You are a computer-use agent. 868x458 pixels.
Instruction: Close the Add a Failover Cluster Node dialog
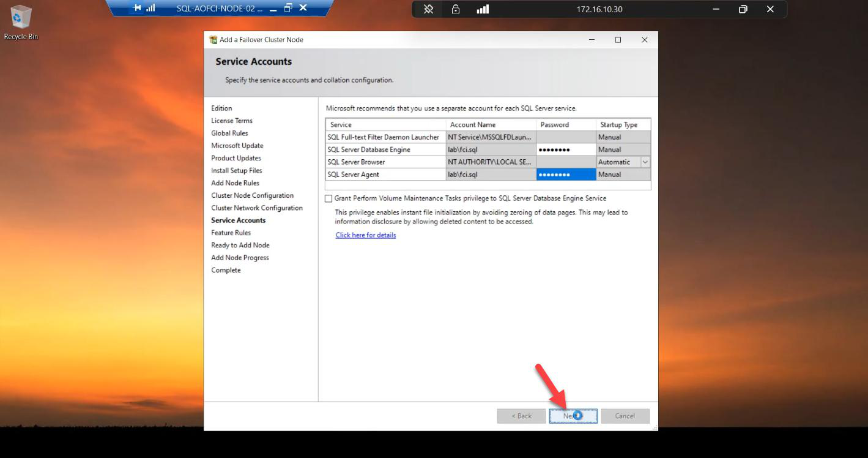[644, 40]
